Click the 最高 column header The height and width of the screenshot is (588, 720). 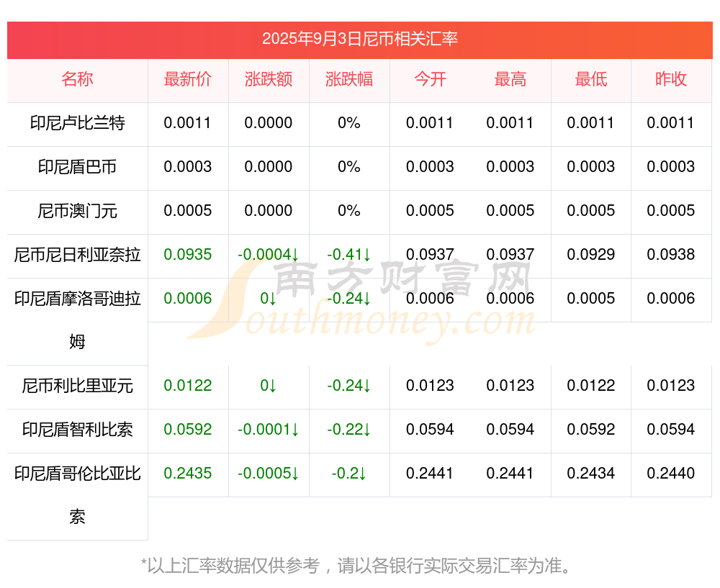(x=510, y=79)
